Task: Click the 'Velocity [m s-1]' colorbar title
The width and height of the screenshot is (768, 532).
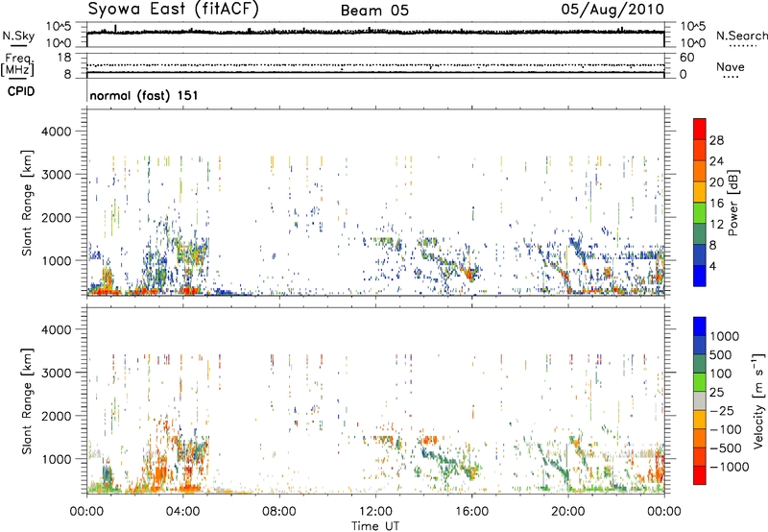Action: click(758, 400)
